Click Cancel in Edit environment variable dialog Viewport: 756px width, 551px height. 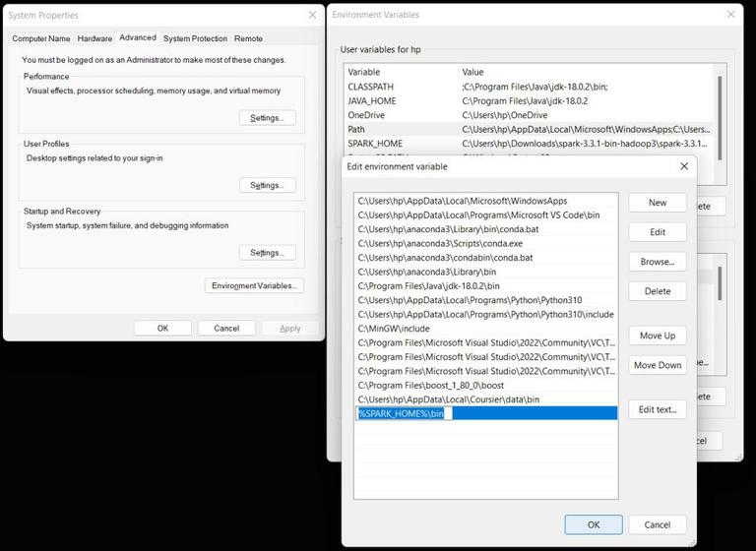pyautogui.click(x=658, y=524)
